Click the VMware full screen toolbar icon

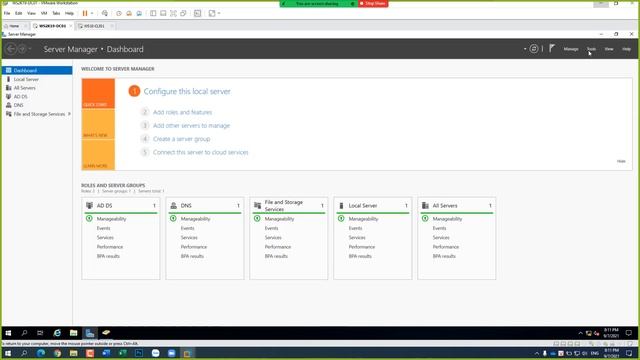pos(173,13)
